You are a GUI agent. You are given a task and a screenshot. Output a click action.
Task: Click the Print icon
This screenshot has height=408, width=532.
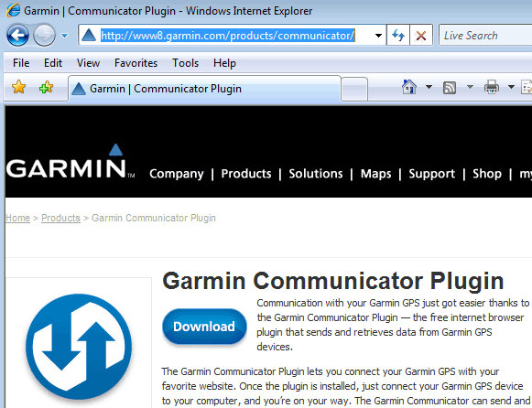point(492,87)
